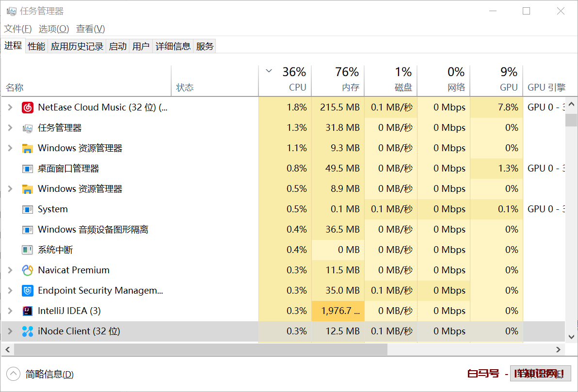
Task: Select the 桌面窗口管理器 process icon
Action: [28, 168]
